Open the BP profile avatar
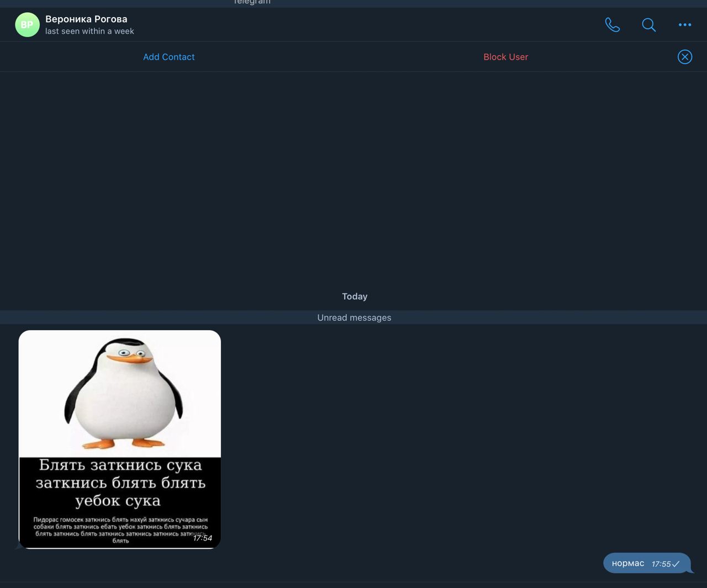Viewport: 707px width, 588px height. point(27,25)
